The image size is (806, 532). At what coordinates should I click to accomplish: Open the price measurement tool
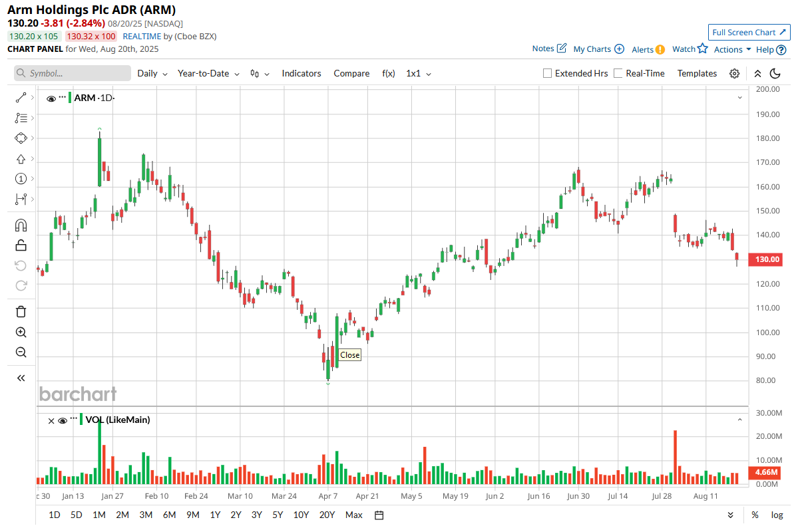(21, 199)
